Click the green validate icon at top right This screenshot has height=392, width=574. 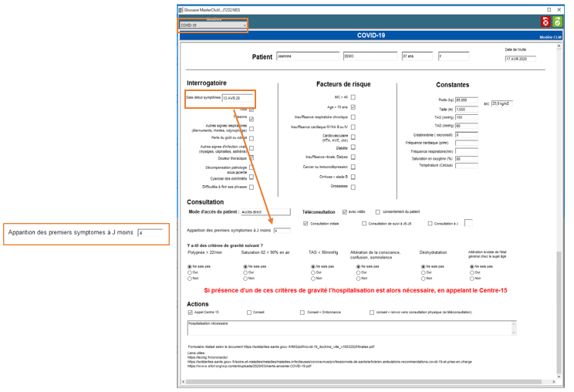point(558,22)
